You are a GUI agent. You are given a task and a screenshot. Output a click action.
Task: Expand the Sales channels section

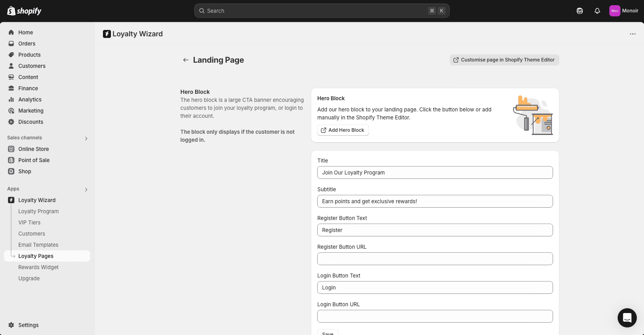[x=86, y=139]
